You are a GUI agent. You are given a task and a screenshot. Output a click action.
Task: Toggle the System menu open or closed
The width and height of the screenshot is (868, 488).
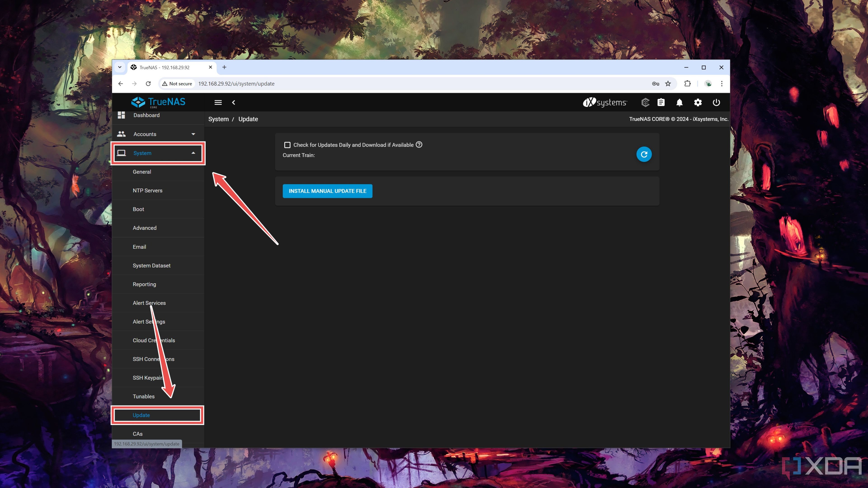(158, 153)
